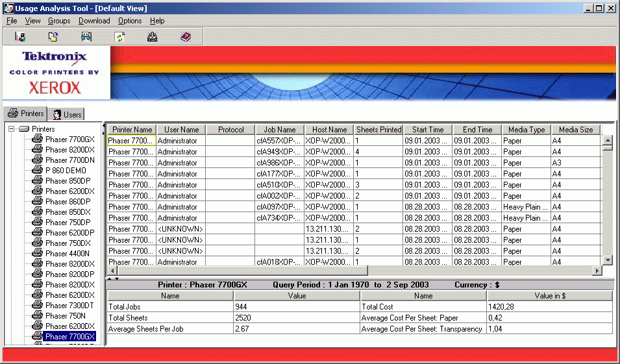Click the green refresh arrows toolbar icon
Image resolution: width=620 pixels, height=364 pixels.
[x=119, y=37]
